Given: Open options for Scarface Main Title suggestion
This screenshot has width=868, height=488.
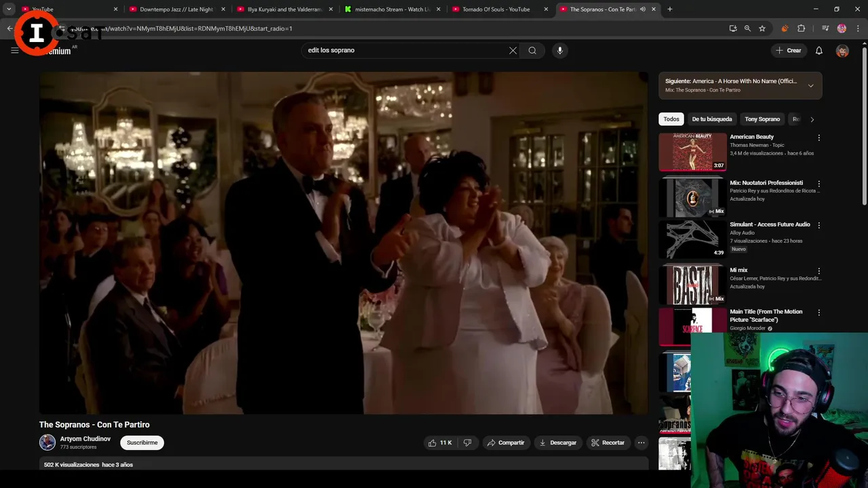Looking at the screenshot, I should pos(818,312).
